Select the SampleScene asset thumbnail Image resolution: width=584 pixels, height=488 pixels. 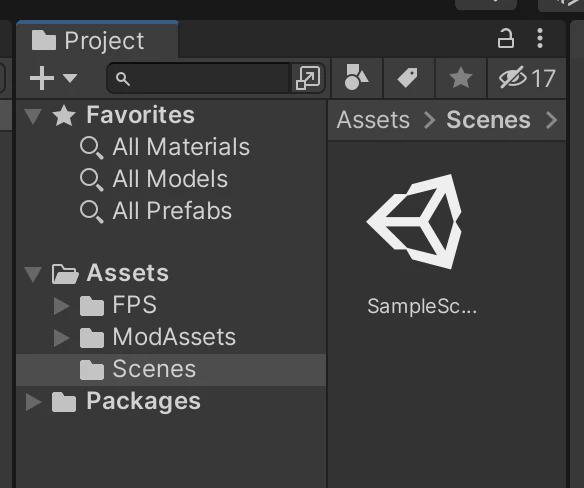point(416,222)
